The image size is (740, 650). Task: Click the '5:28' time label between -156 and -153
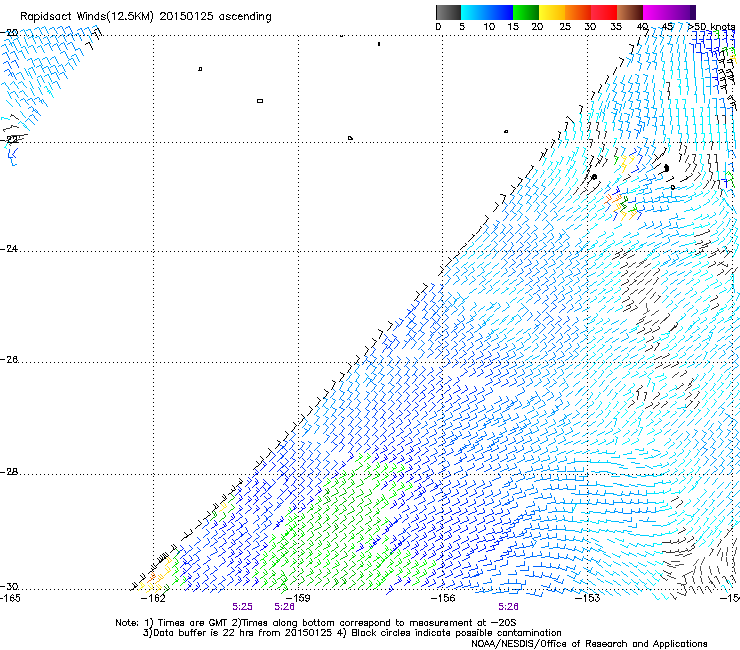click(x=508, y=607)
